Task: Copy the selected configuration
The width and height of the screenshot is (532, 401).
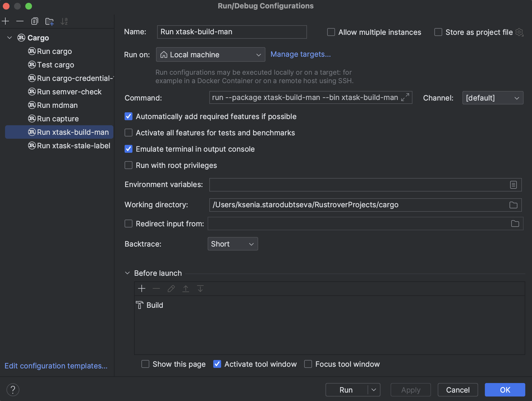Action: pos(35,21)
